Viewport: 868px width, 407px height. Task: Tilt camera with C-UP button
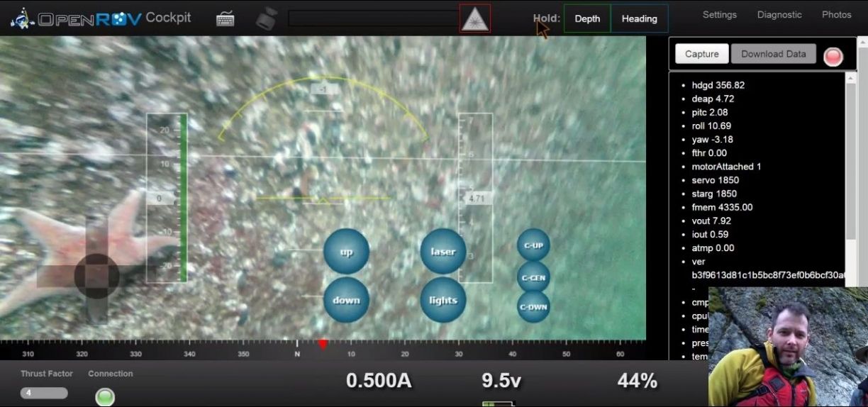[x=533, y=245]
